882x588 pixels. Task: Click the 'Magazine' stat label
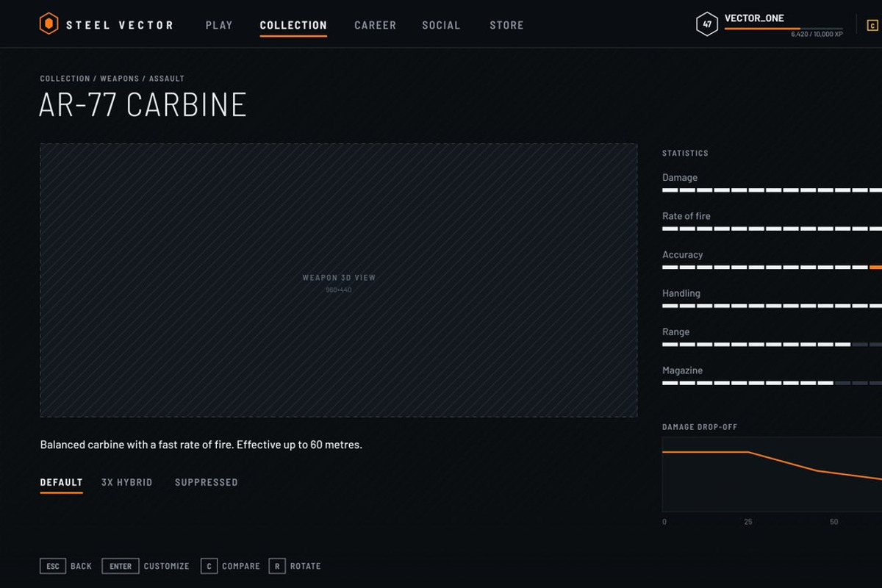click(x=683, y=370)
